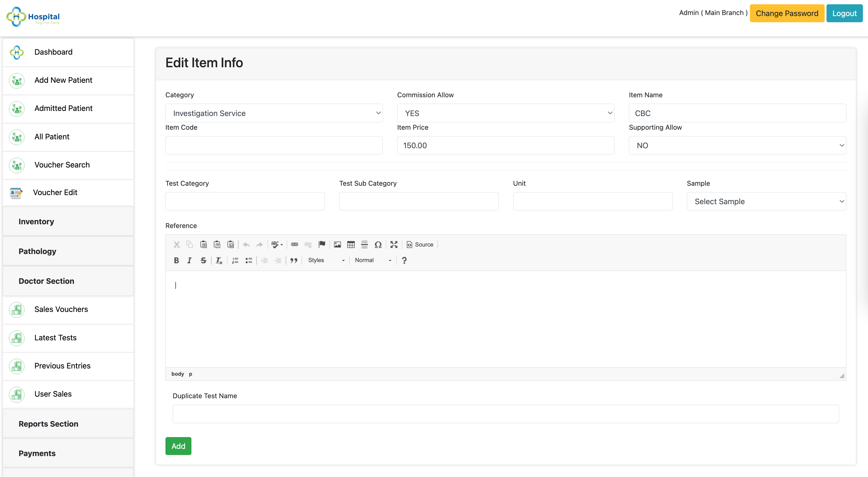This screenshot has width=868, height=477.
Task: Click the Cut icon in editor toolbar
Action: coord(176,245)
